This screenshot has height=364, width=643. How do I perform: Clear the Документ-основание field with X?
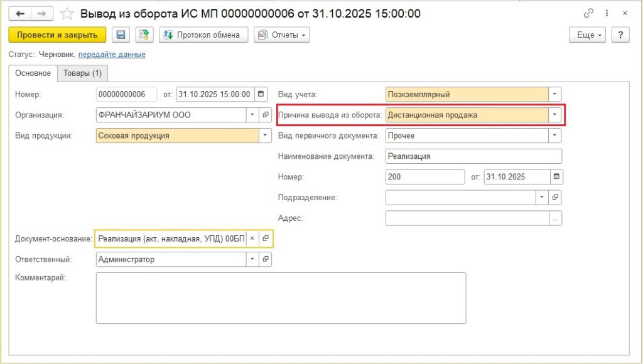tap(252, 239)
